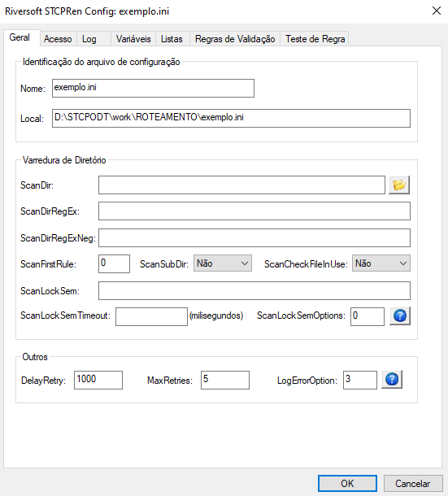Open the Regras de Validação tab
This screenshot has width=448, height=496.
tap(235, 39)
